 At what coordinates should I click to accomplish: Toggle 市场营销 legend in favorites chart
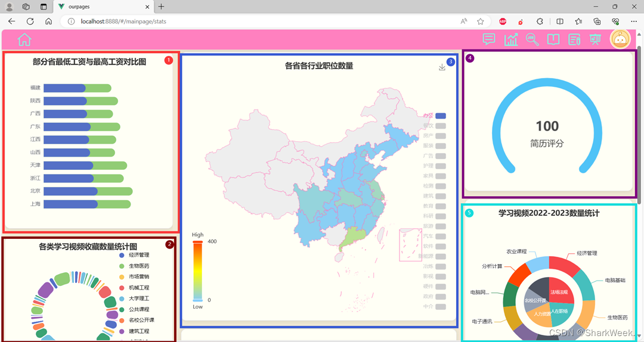134,276
